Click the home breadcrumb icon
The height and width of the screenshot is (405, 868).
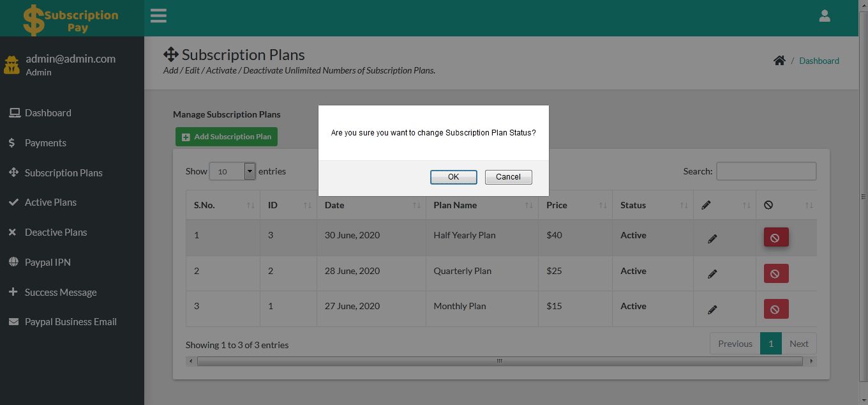click(x=779, y=61)
